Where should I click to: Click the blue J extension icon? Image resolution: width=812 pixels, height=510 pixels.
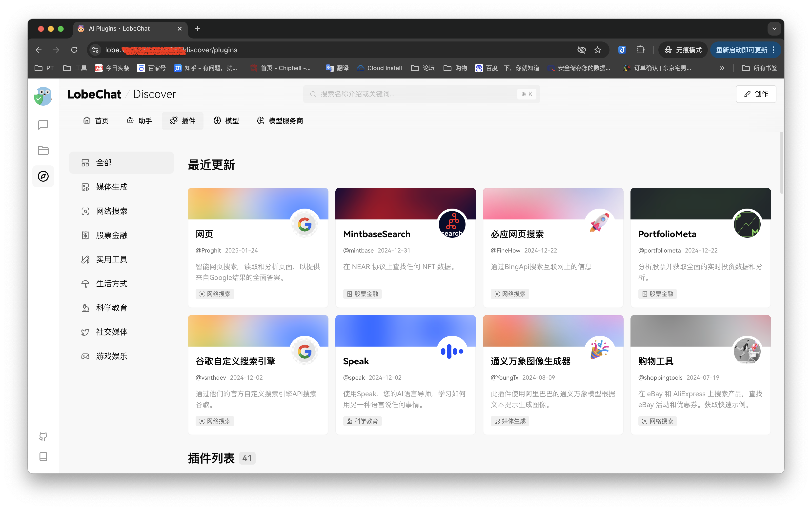622,50
